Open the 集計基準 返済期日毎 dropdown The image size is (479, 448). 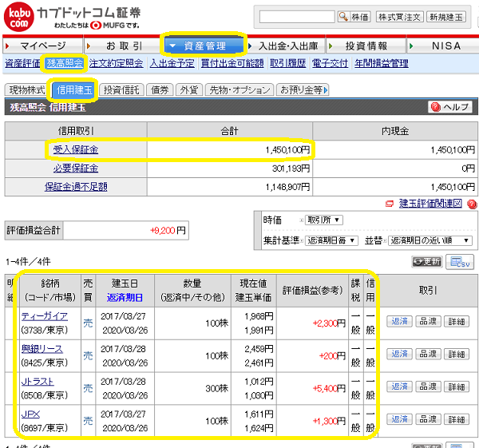click(331, 240)
